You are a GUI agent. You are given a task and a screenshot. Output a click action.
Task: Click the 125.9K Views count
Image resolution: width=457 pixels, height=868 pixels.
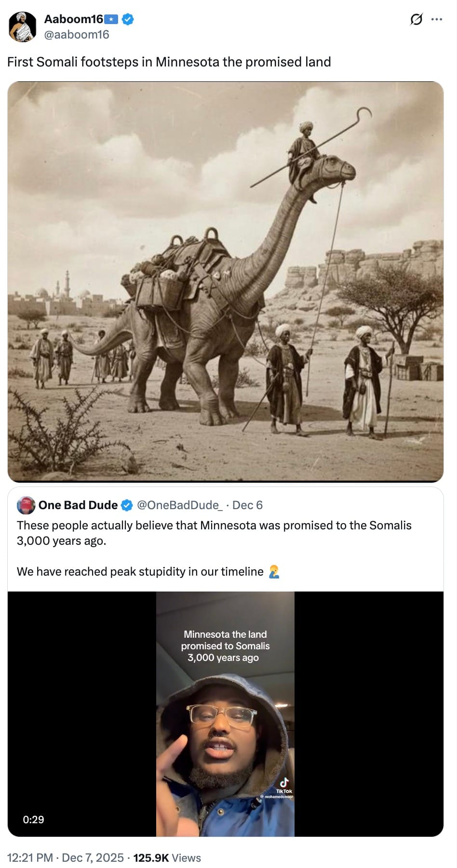tap(167, 858)
